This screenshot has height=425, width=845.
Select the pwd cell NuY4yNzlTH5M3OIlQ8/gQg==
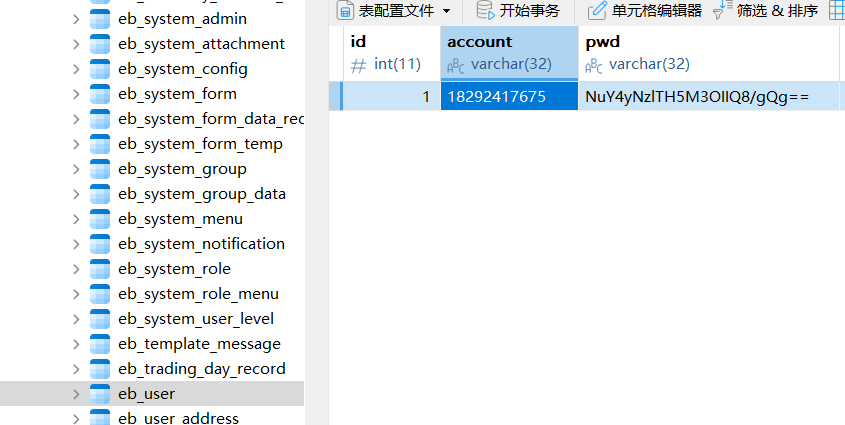pos(709,96)
